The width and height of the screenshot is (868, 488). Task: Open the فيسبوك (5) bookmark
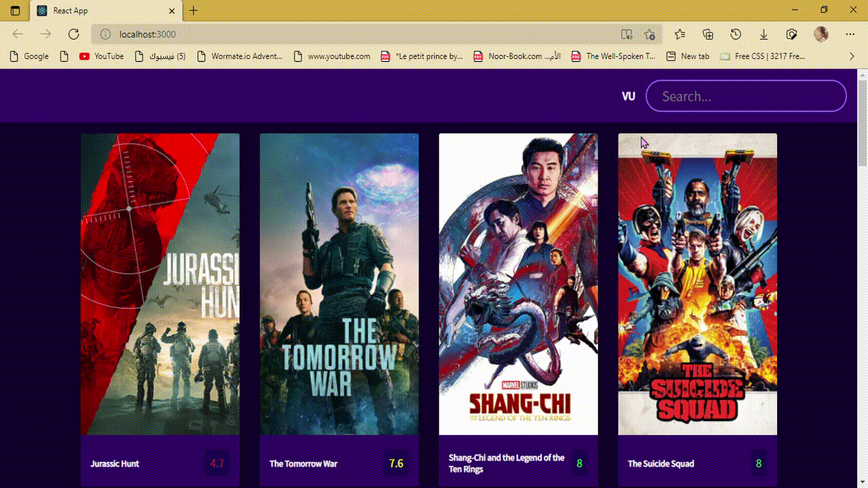click(161, 56)
